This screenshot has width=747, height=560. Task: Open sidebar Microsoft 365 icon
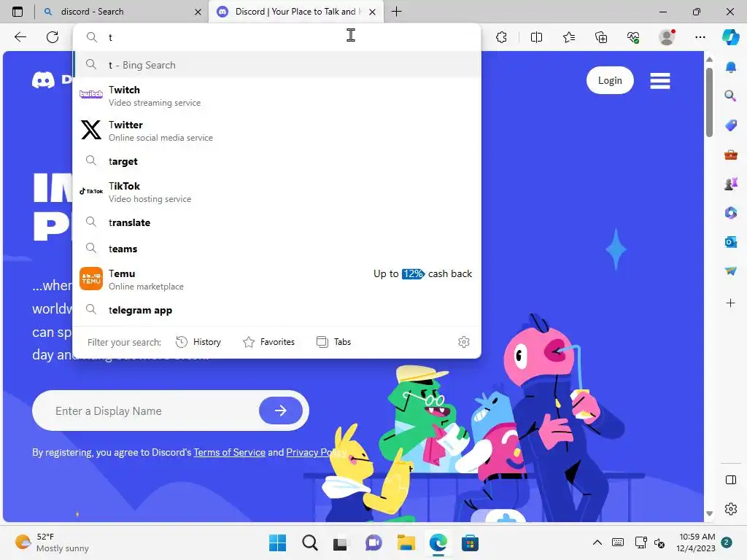[x=731, y=213]
